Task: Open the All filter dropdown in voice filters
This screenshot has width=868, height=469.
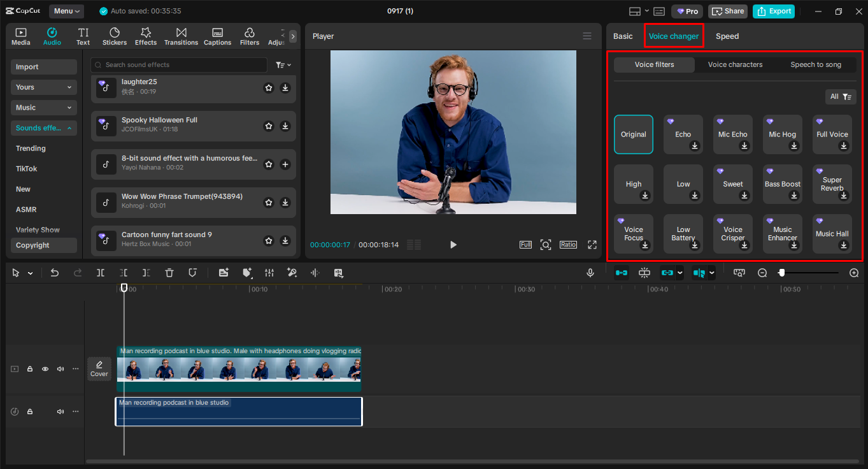Action: pos(840,97)
